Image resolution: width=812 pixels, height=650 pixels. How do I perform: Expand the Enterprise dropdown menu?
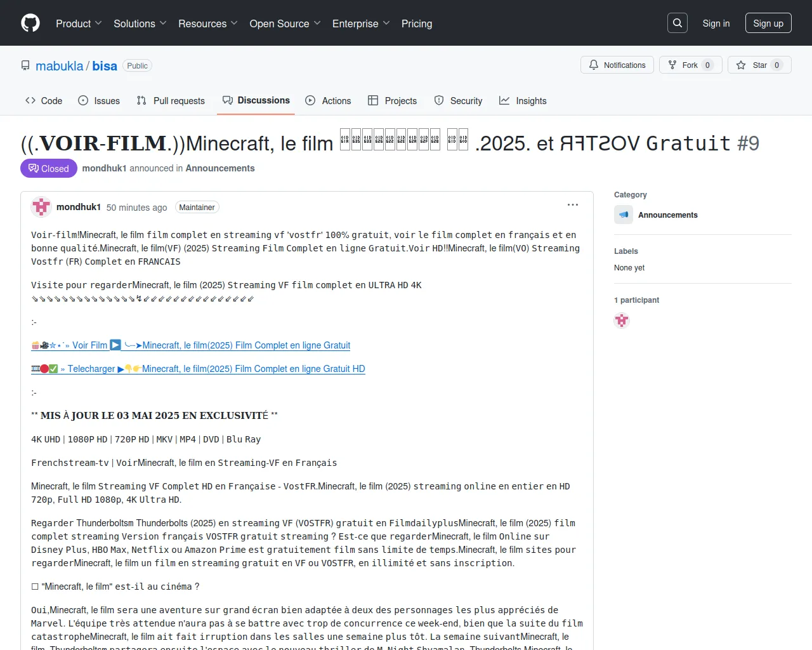click(361, 23)
